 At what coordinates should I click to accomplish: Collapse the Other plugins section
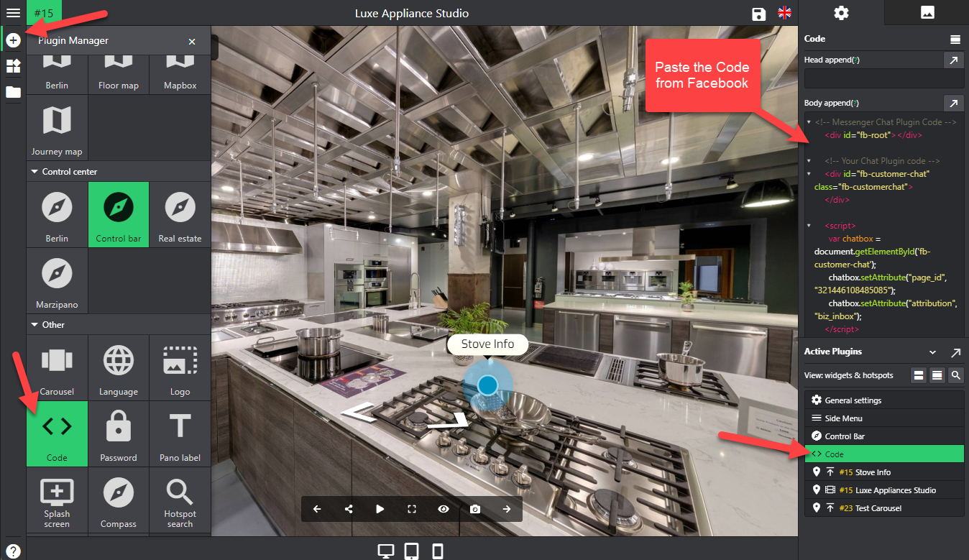[35, 325]
